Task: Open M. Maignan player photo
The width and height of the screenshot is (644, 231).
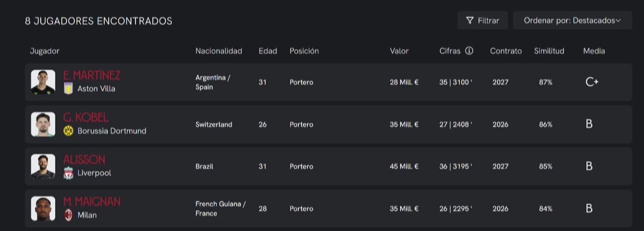Action: point(43,208)
